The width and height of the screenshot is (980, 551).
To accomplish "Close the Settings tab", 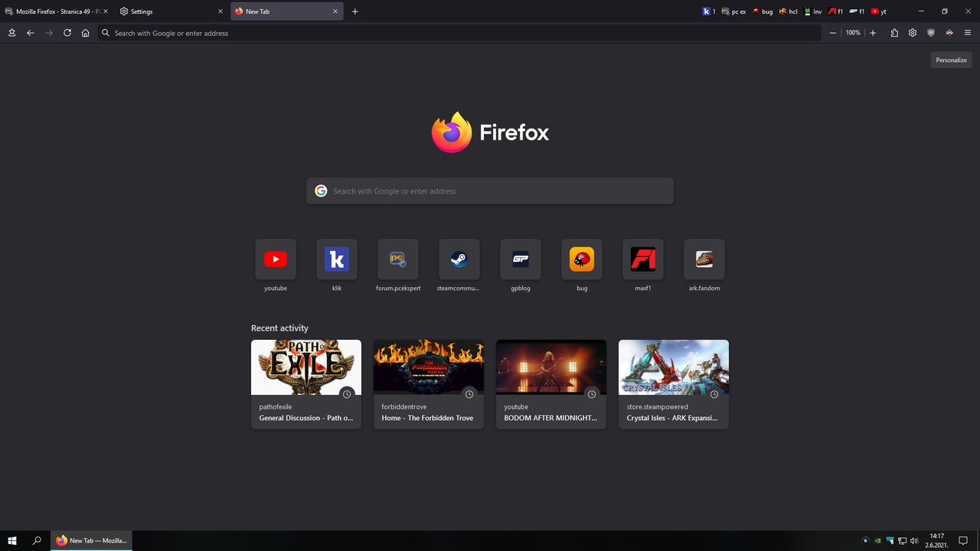I will pyautogui.click(x=220, y=11).
